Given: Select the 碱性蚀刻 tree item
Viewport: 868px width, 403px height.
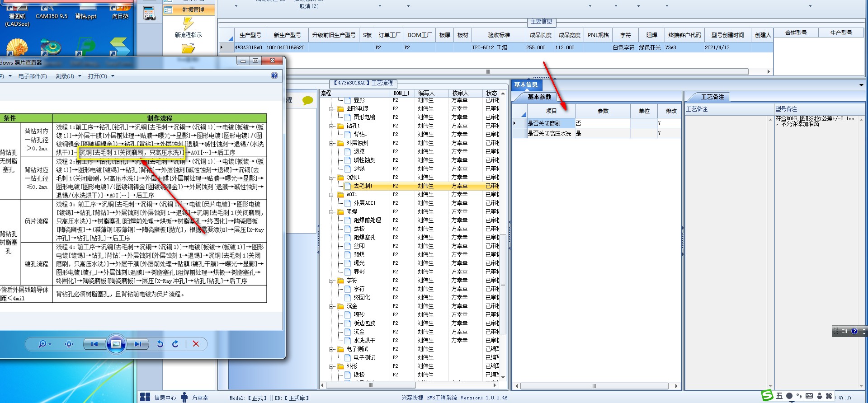Looking at the screenshot, I should pos(364,160).
